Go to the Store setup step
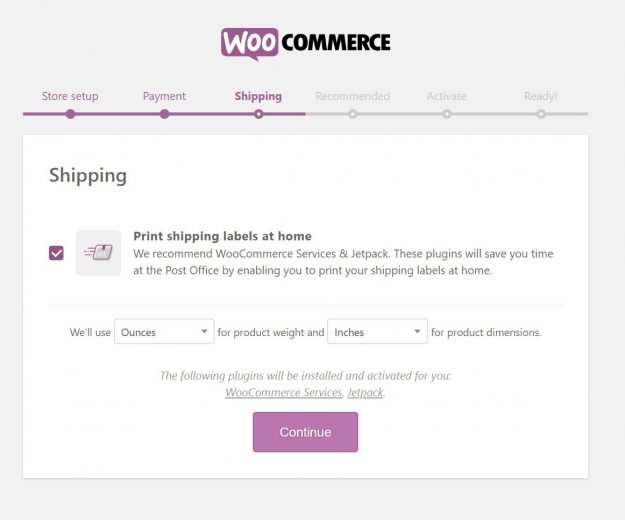Viewport: 625px width, 520px height. (70, 96)
